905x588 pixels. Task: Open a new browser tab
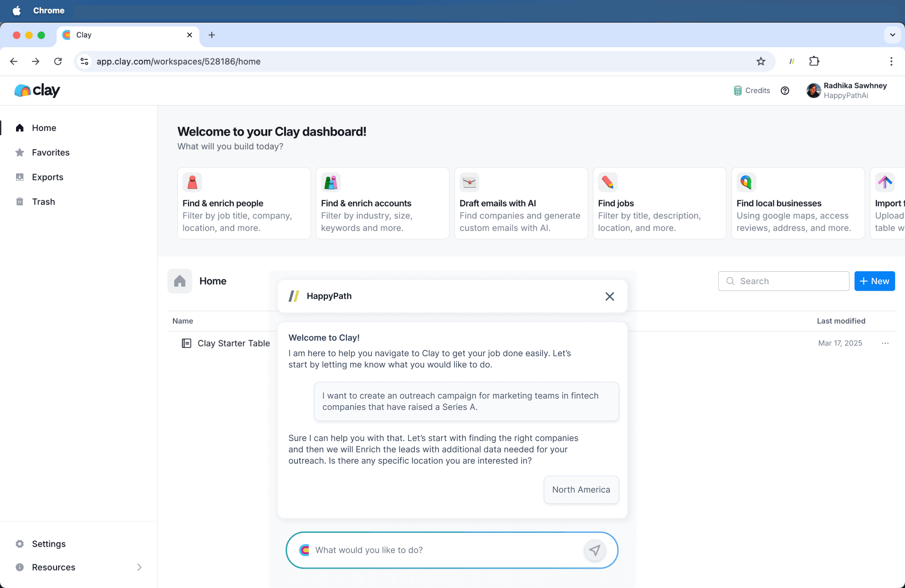click(x=212, y=35)
